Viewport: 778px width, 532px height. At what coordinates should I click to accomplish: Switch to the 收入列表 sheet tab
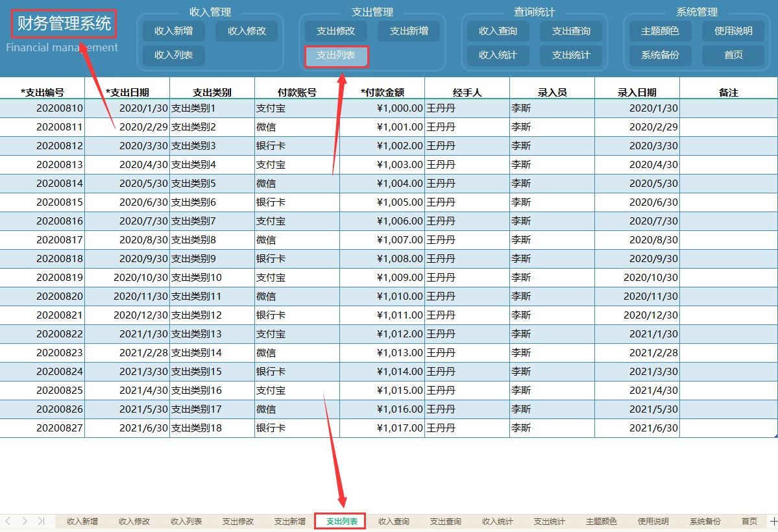185,521
